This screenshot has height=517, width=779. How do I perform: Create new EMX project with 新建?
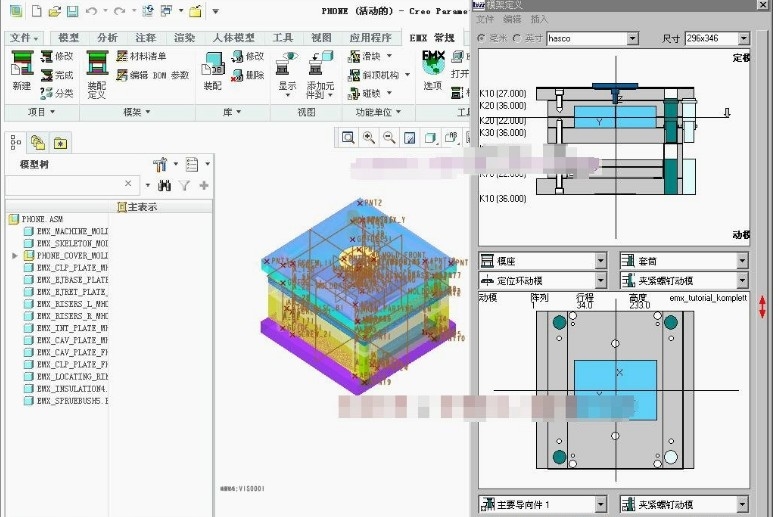tap(22, 71)
